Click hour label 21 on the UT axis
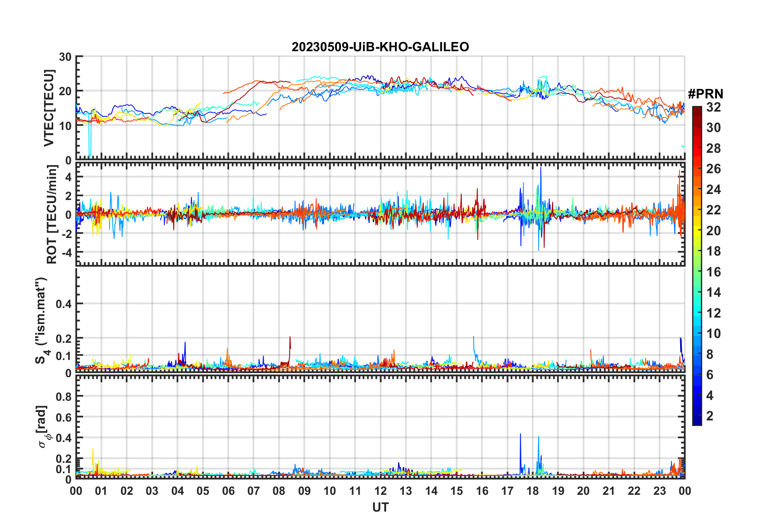761x532 pixels. click(x=609, y=491)
